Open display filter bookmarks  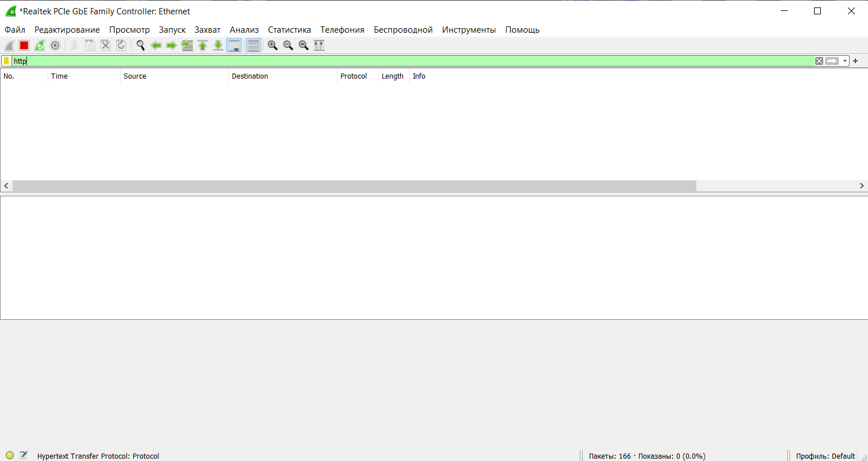tap(6, 61)
